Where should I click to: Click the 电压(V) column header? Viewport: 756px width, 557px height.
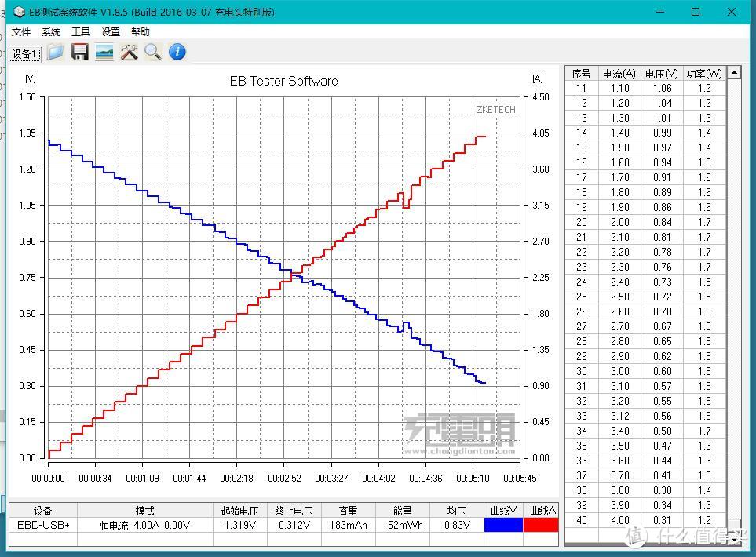662,74
